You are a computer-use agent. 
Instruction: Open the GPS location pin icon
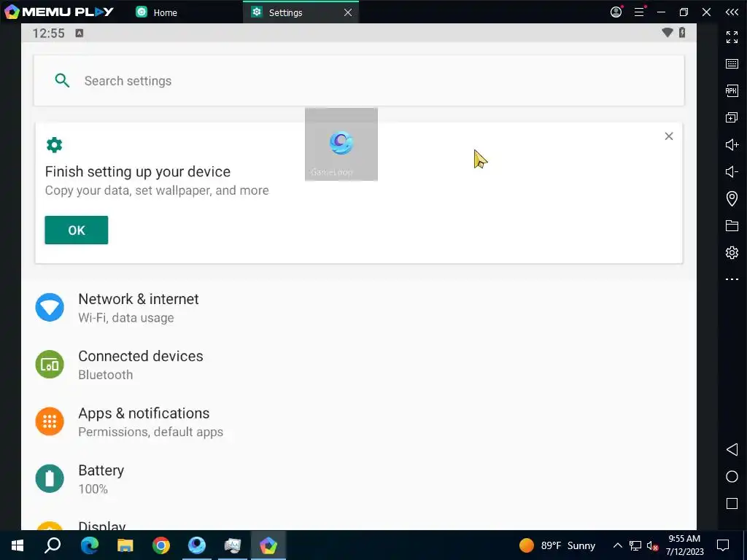[732, 198]
